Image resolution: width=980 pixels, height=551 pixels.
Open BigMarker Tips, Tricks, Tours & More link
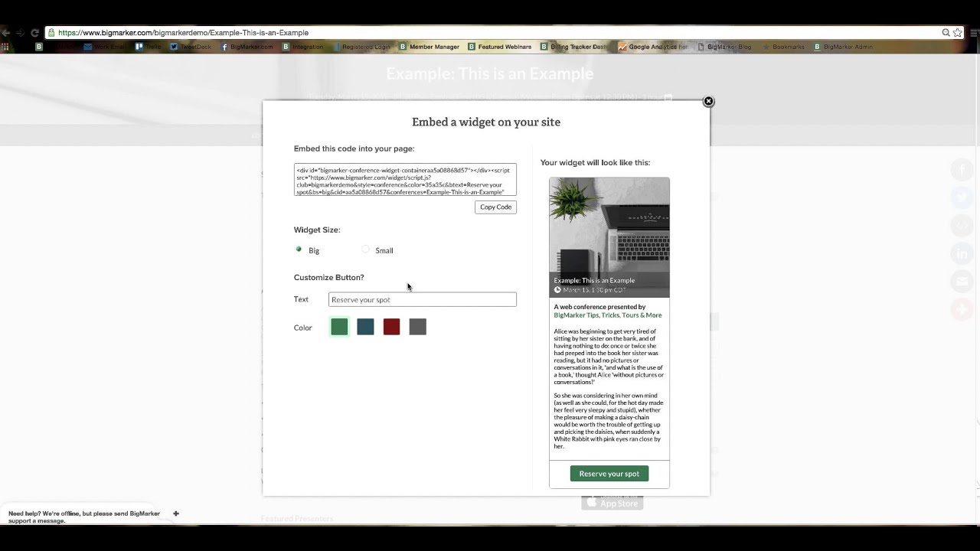pyautogui.click(x=608, y=315)
